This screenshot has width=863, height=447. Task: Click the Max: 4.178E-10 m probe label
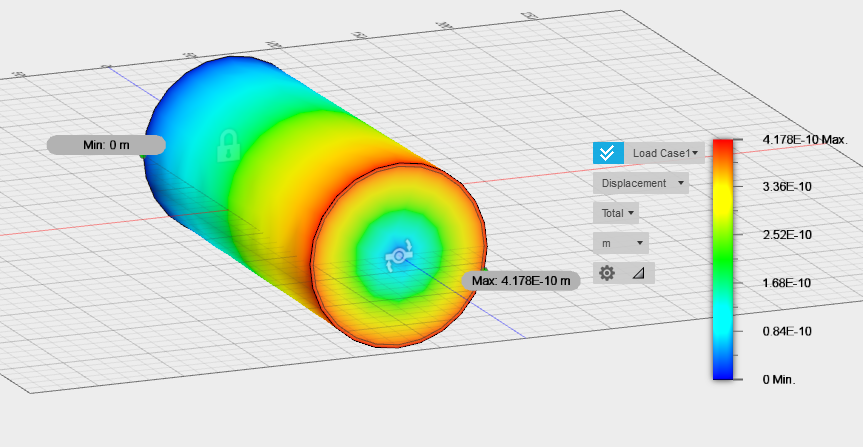[x=521, y=281]
